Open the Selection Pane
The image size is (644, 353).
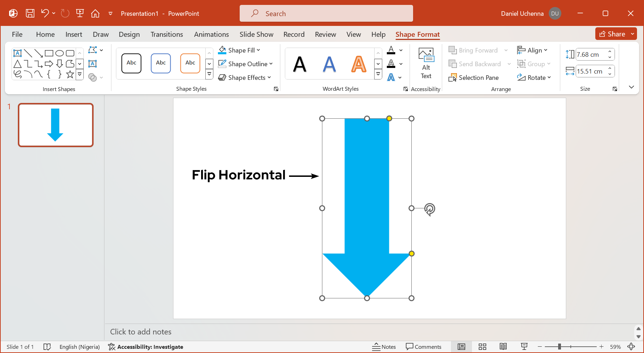click(474, 77)
